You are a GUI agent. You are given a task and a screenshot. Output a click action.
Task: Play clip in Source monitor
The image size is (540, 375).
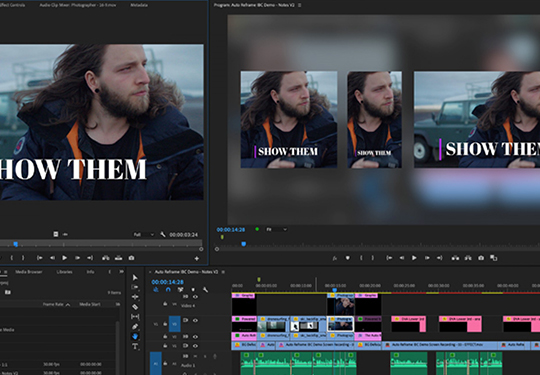pyautogui.click(x=64, y=258)
